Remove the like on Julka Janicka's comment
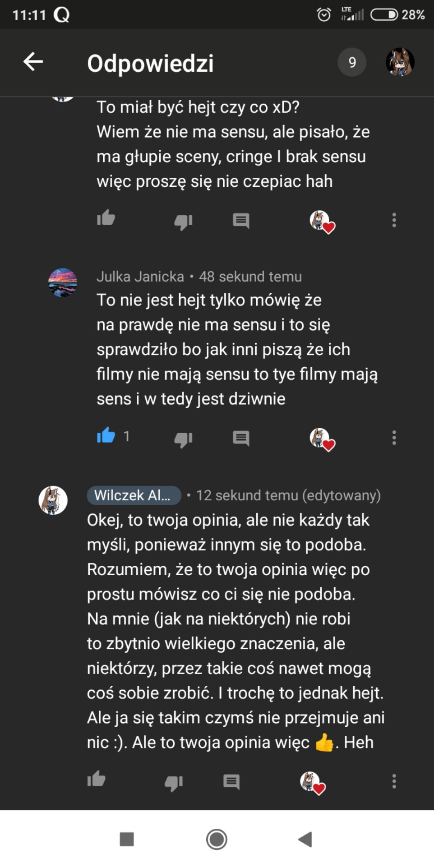The image size is (434, 868). click(x=106, y=436)
